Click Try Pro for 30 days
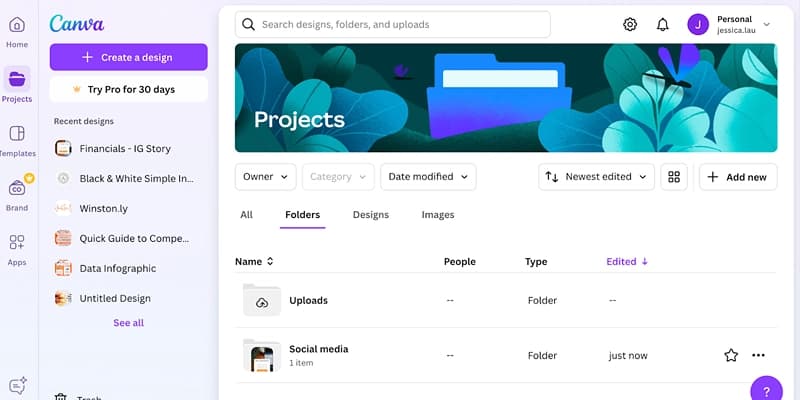 click(129, 89)
